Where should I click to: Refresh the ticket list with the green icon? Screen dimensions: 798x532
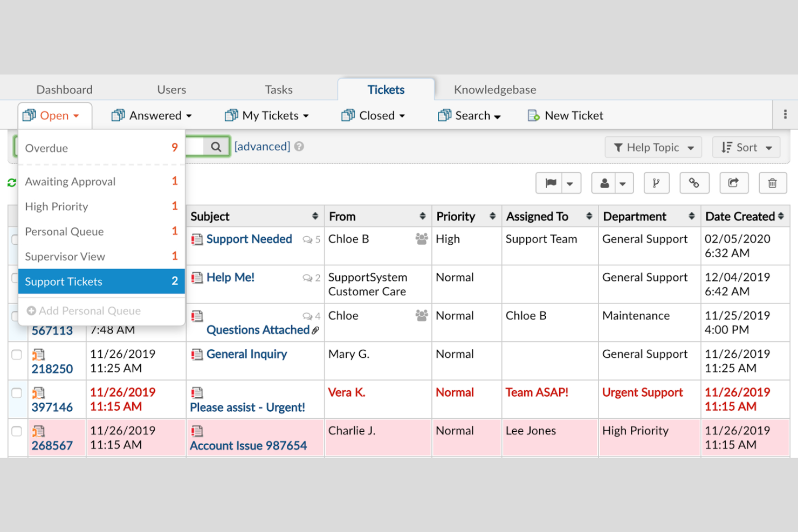[11, 183]
